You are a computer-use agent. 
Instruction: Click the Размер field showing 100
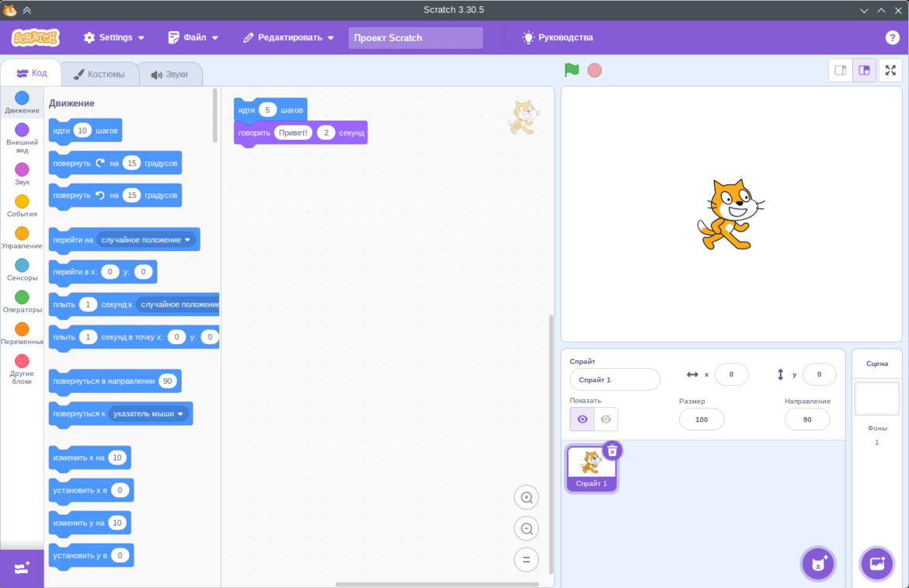tap(702, 419)
